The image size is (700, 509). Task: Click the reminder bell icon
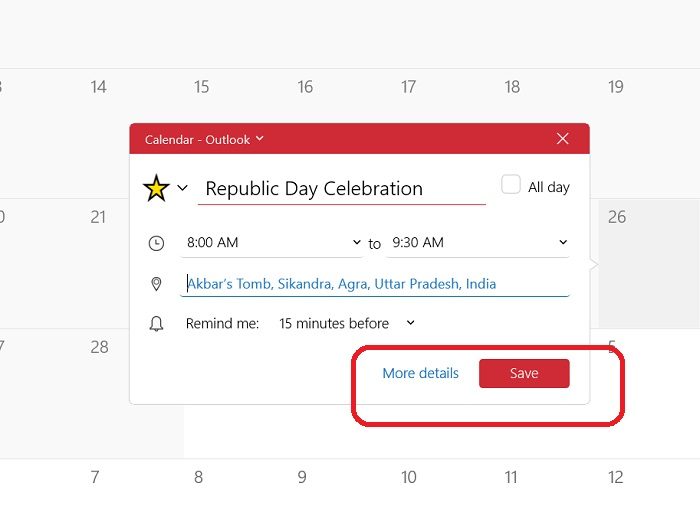coord(156,324)
